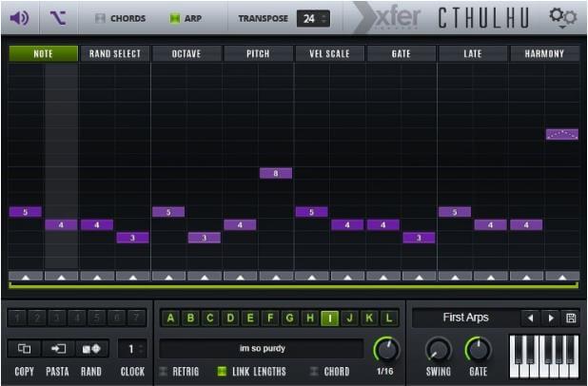This screenshot has width=588, height=386.
Task: Click the green pattern length bar
Action: (x=294, y=285)
